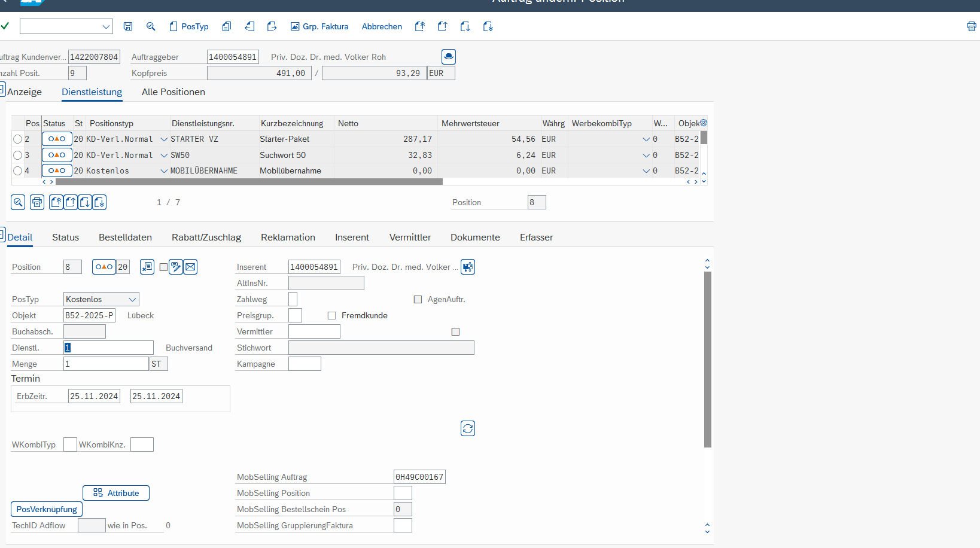Select radio button for position 2 row

click(x=17, y=139)
